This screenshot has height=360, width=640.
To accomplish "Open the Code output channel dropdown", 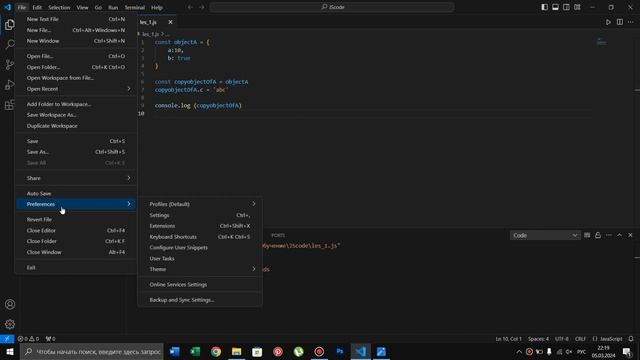I will coord(545,236).
